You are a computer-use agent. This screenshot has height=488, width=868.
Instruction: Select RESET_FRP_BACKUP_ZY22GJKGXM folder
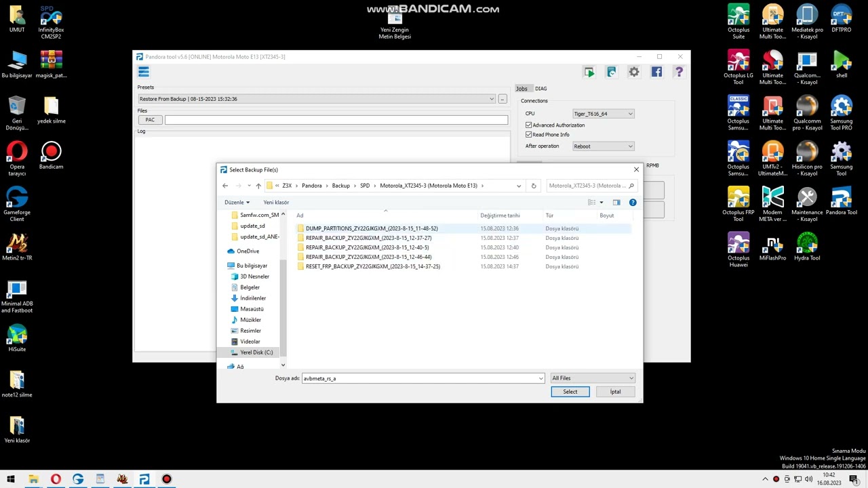pos(372,266)
